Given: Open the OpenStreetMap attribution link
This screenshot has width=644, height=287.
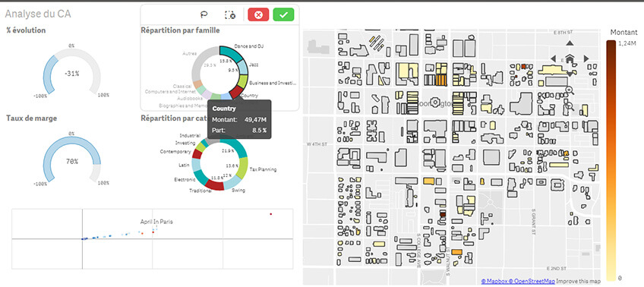Looking at the screenshot, I should tap(531, 281).
